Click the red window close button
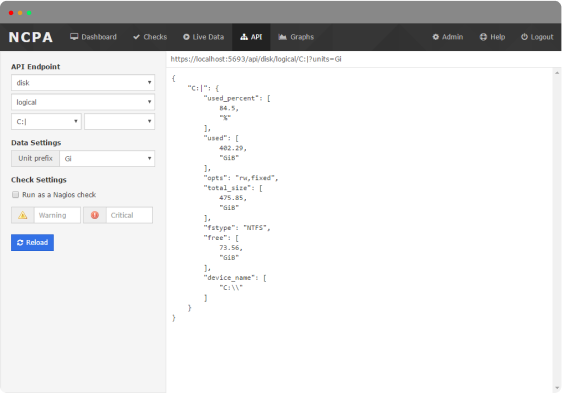562x393 pixels. 11,13
